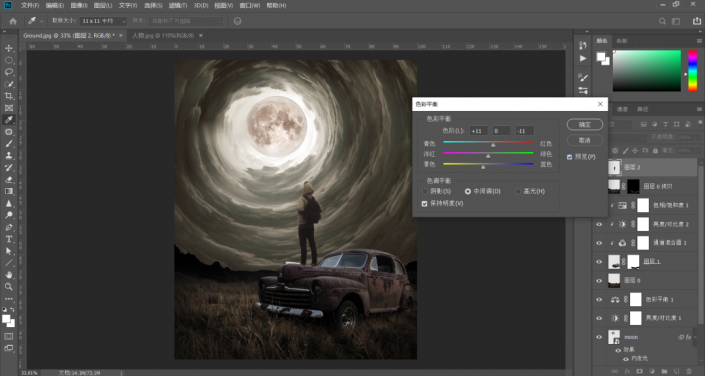This screenshot has height=376, width=705.
Task: Select the Eyedropper tool in toolbar
Action: [9, 120]
